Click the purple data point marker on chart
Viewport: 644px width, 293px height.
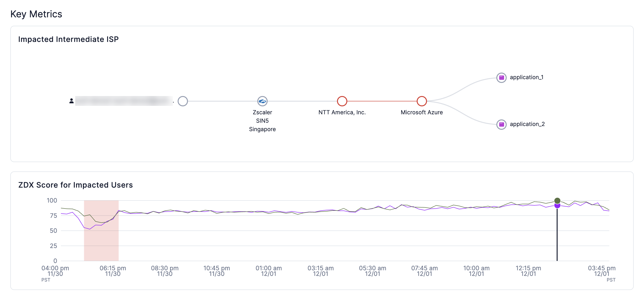click(557, 206)
